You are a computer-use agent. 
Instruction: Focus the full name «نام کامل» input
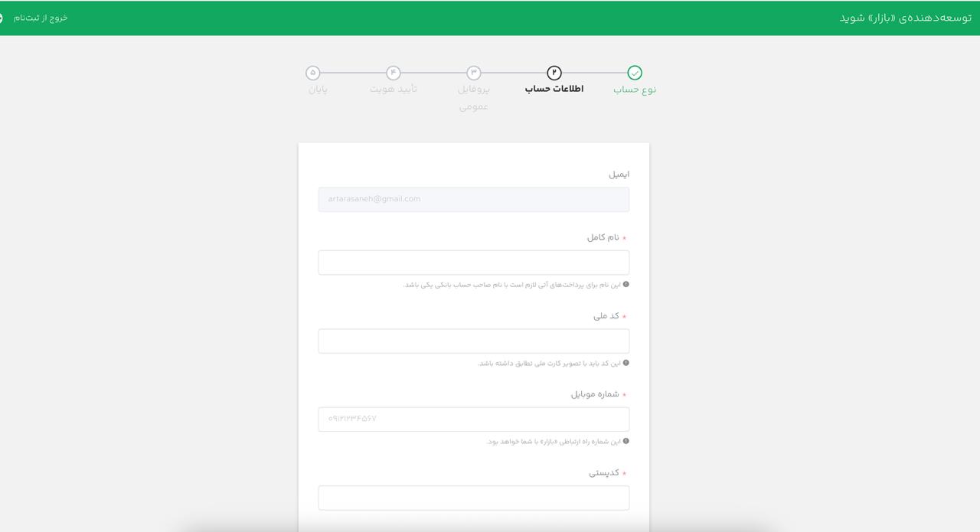coord(474,263)
